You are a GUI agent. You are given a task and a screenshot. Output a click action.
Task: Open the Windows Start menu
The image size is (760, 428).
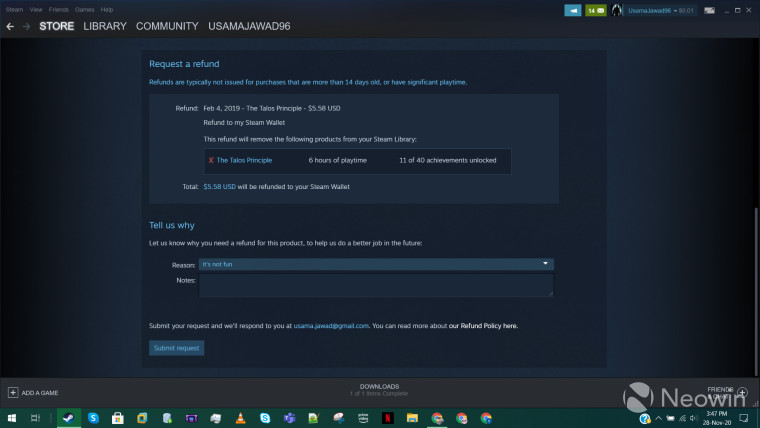pyautogui.click(x=12, y=418)
